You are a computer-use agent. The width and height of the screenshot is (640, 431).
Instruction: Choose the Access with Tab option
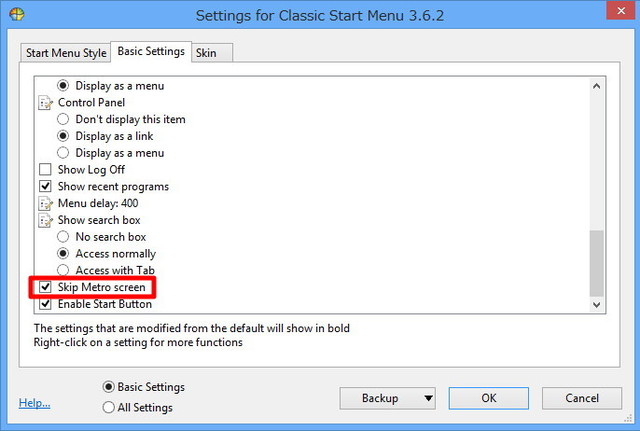pos(63,271)
